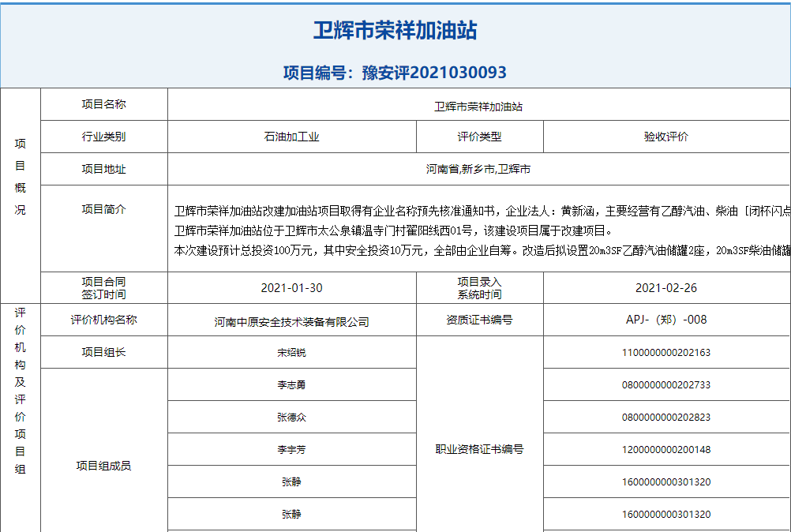The height and width of the screenshot is (532, 791).
Task: Click the 评价类型 label cell
Action: point(479,137)
